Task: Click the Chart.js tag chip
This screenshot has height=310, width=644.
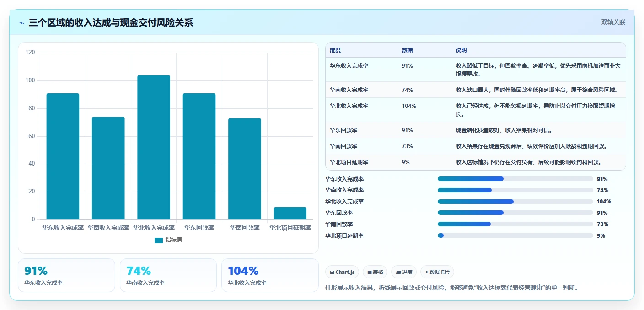Action: pyautogui.click(x=342, y=272)
